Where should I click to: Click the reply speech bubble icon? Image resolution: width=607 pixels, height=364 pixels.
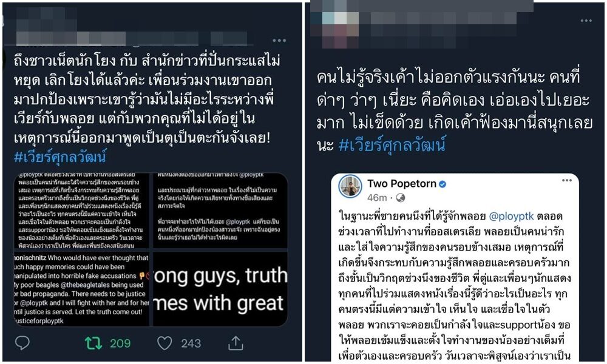point(22,342)
